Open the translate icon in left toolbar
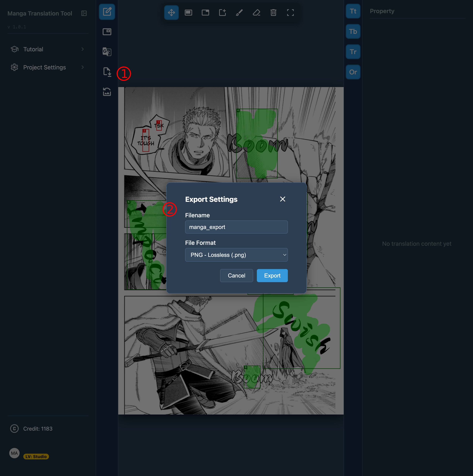Image resolution: width=473 pixels, height=476 pixels. (x=107, y=52)
